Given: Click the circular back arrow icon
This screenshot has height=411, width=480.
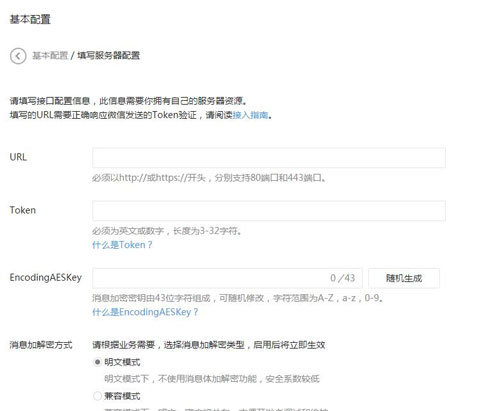Looking at the screenshot, I should pos(18,56).
